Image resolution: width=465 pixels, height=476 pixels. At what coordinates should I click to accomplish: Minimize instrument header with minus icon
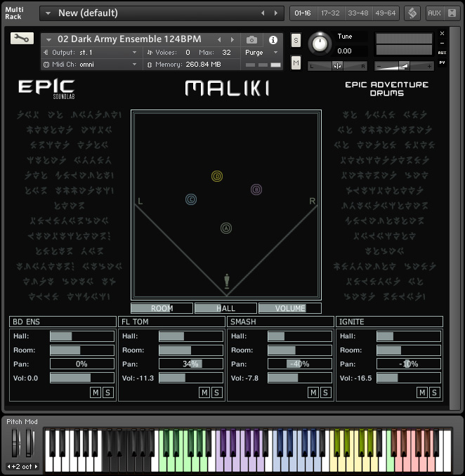pyautogui.click(x=443, y=43)
